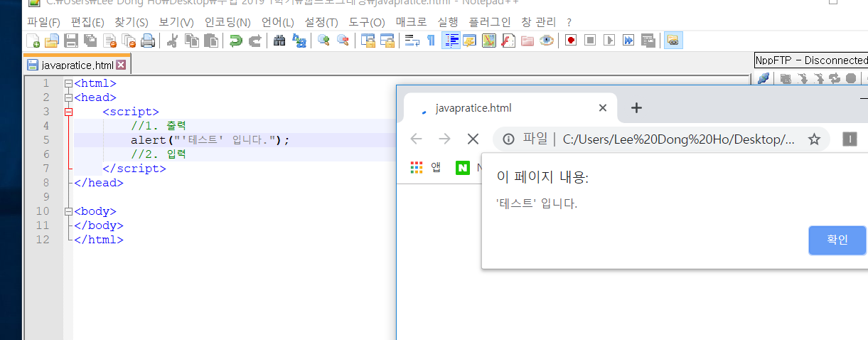868x340 pixels.
Task: Bookmark page with star icon
Action: point(815,139)
